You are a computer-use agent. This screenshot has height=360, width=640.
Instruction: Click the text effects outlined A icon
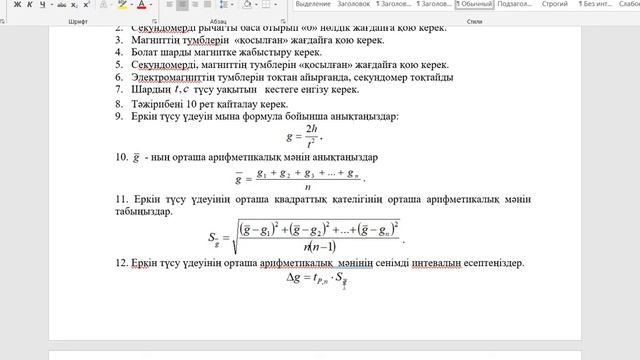(x=103, y=5)
